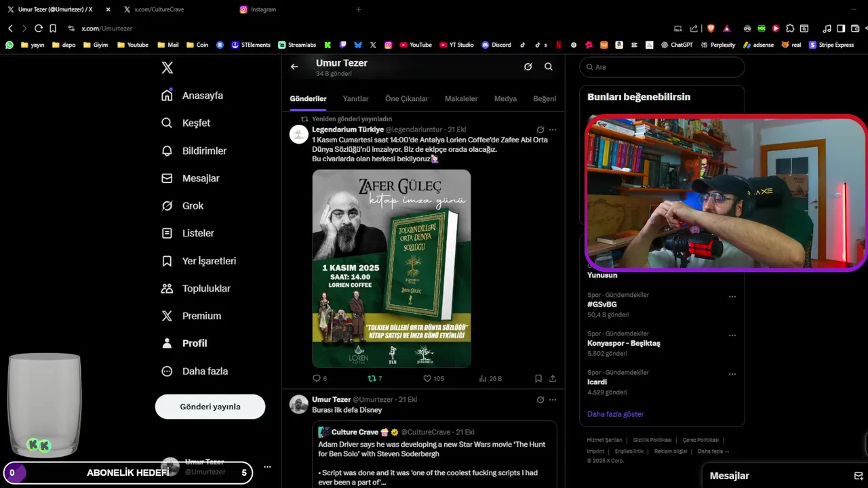Viewport: 868px width, 488px height.
Task: Switch to x.com/CultureCrave browser tab
Action: point(159,9)
